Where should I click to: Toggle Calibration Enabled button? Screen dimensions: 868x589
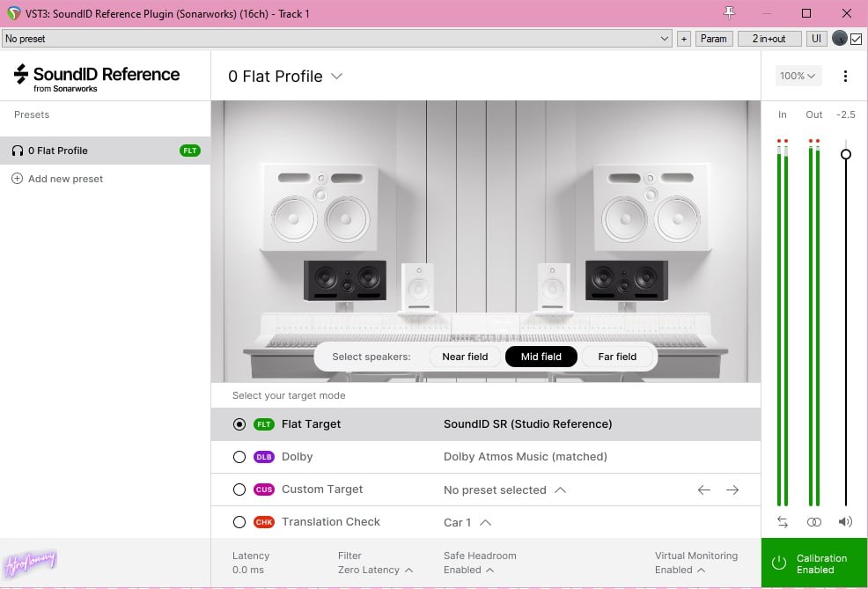pos(814,563)
